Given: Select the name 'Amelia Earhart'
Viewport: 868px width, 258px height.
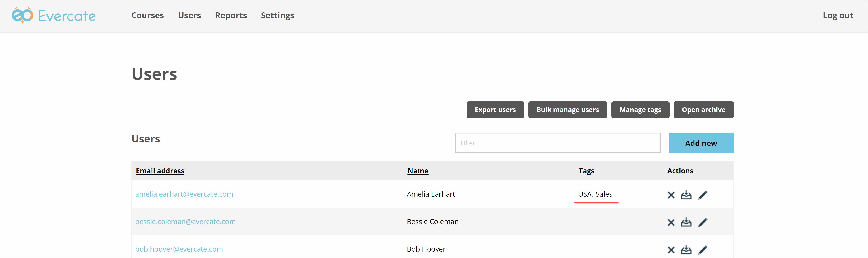Looking at the screenshot, I should 431,194.
